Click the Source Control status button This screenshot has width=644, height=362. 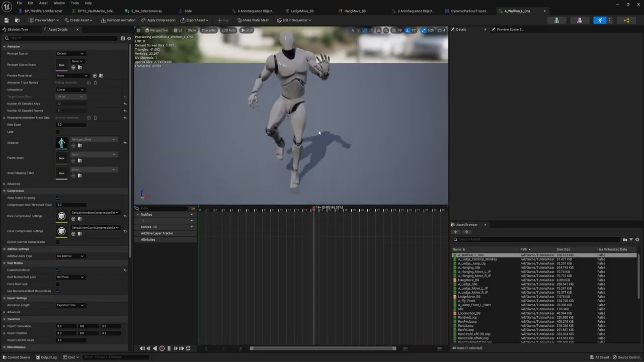[x=626, y=357]
